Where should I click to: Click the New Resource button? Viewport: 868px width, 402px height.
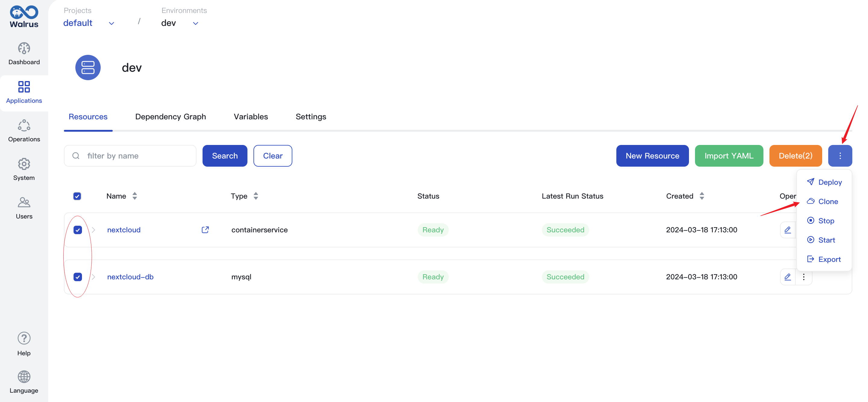click(x=652, y=155)
